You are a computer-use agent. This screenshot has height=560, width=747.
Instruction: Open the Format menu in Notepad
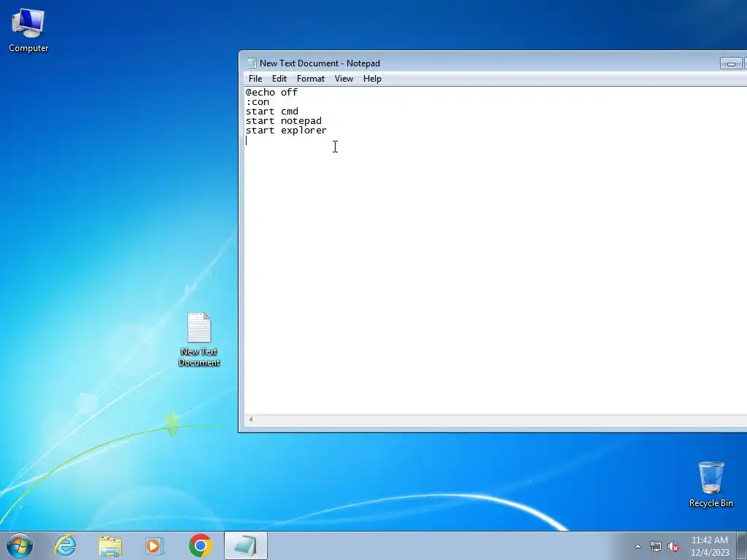tap(311, 79)
